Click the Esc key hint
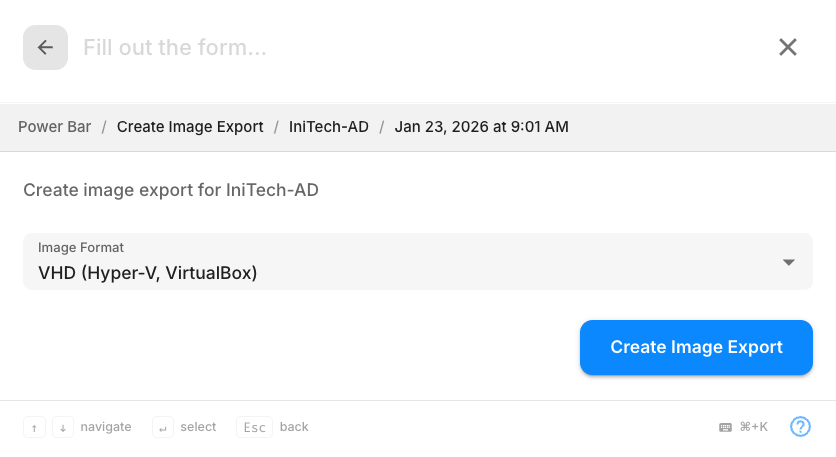Image resolution: width=836 pixels, height=457 pixels. point(254,427)
